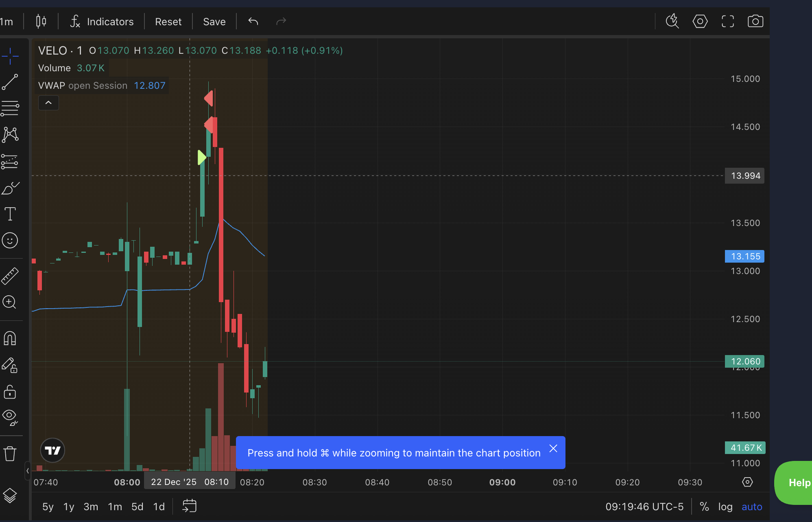Click the Save button
Screen dimensions: 812x522
(214, 21)
